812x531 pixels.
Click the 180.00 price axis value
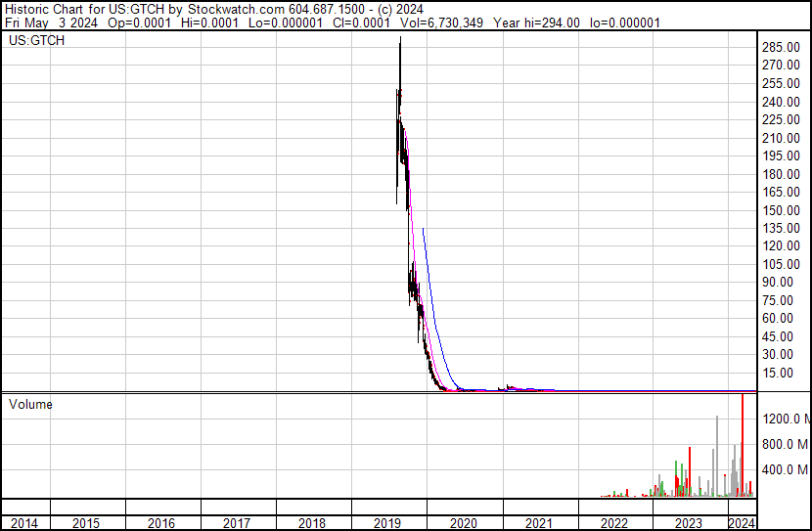point(781,174)
